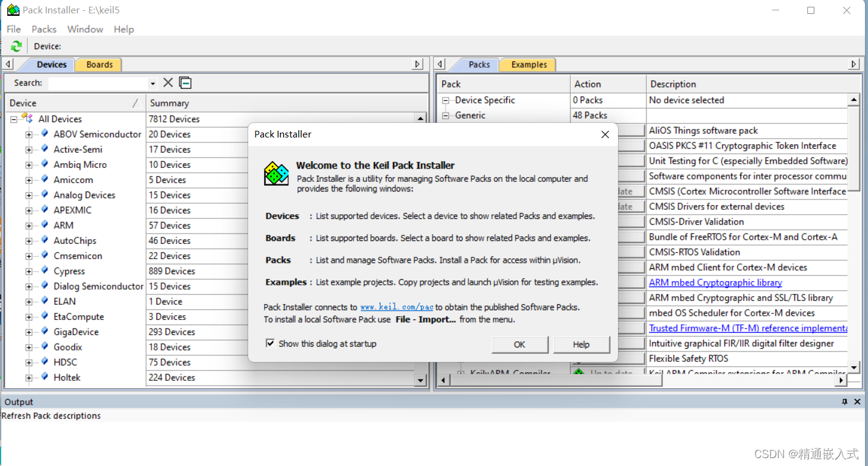Image resolution: width=868 pixels, height=466 pixels.
Task: Click the Amiccom vendor icon
Action: click(x=44, y=179)
